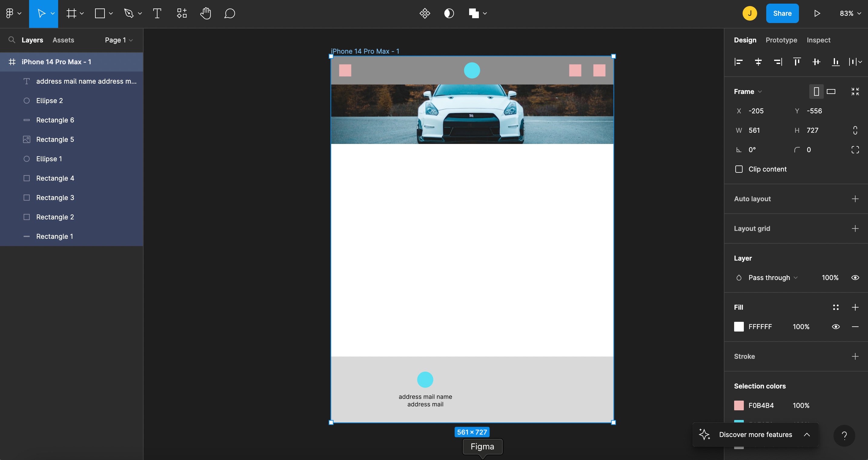Switch to the Layers tab
The image size is (868, 460).
32,40
